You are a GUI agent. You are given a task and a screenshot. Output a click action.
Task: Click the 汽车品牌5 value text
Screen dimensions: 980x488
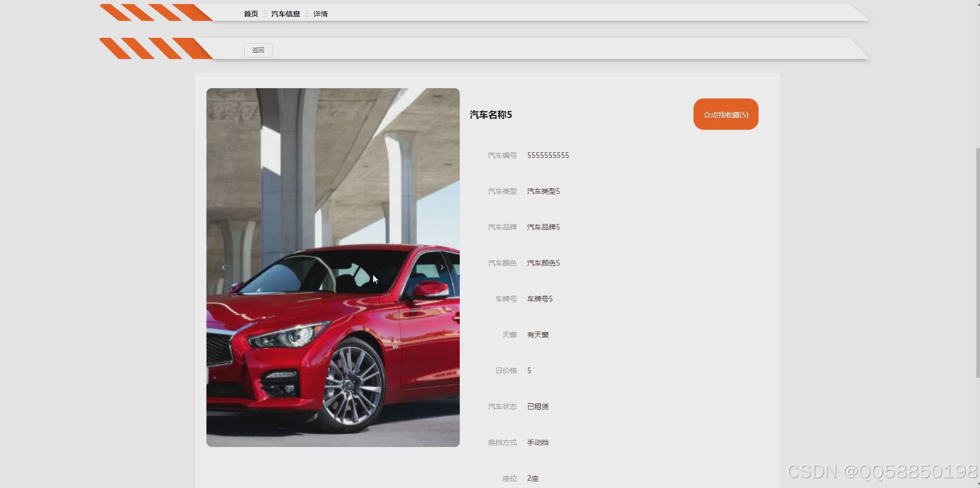(x=543, y=227)
